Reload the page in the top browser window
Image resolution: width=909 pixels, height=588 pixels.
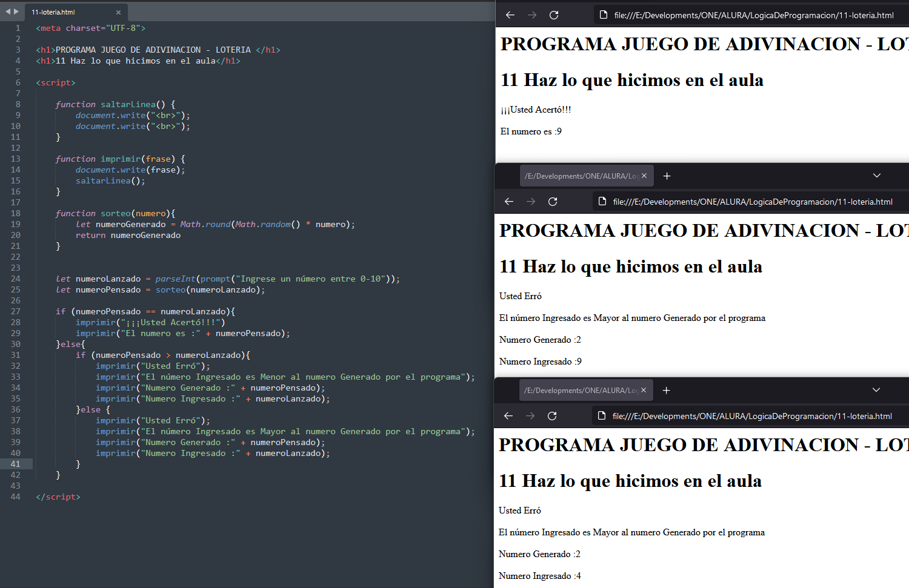tap(554, 15)
